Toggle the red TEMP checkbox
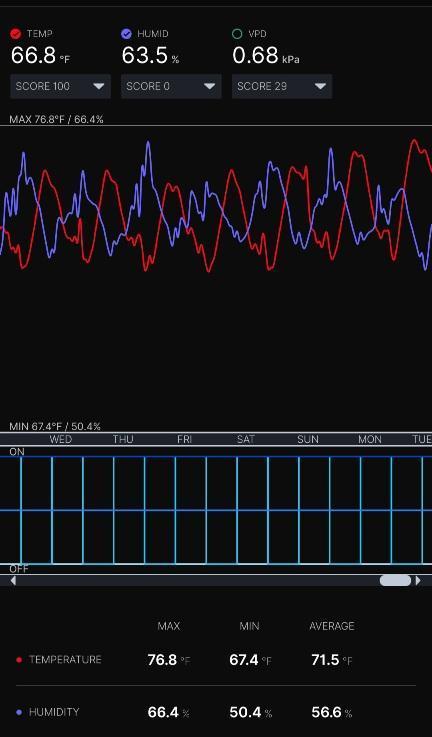432x737 pixels. click(16, 34)
